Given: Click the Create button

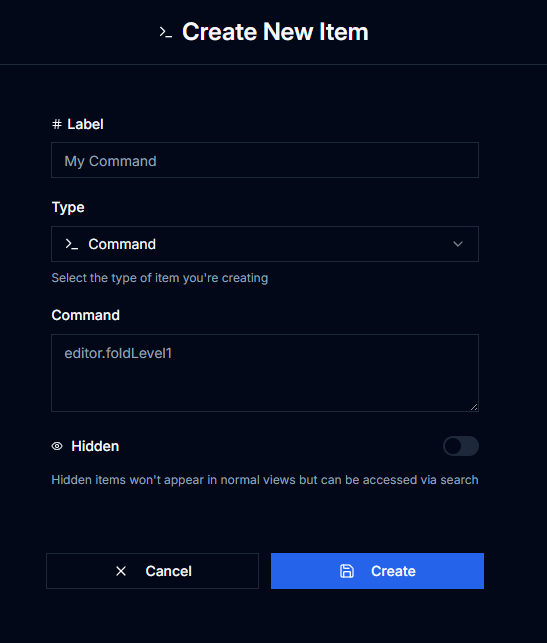Looking at the screenshot, I should (377, 571).
